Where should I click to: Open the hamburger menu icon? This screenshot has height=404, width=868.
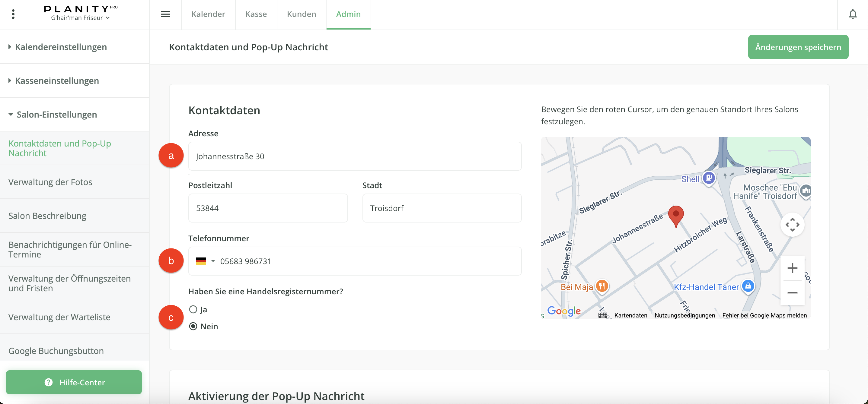click(165, 14)
